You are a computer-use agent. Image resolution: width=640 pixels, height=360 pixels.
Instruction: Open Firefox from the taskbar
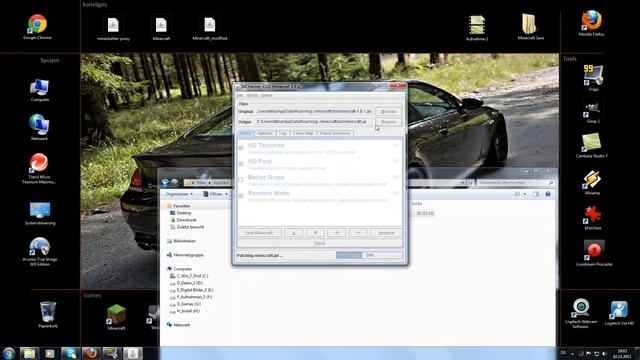pos(91,353)
